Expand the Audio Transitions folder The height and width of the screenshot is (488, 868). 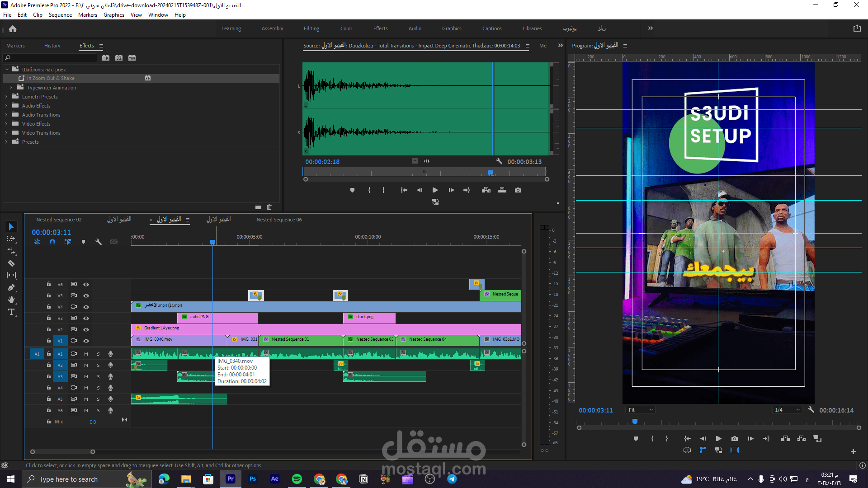pos(6,115)
